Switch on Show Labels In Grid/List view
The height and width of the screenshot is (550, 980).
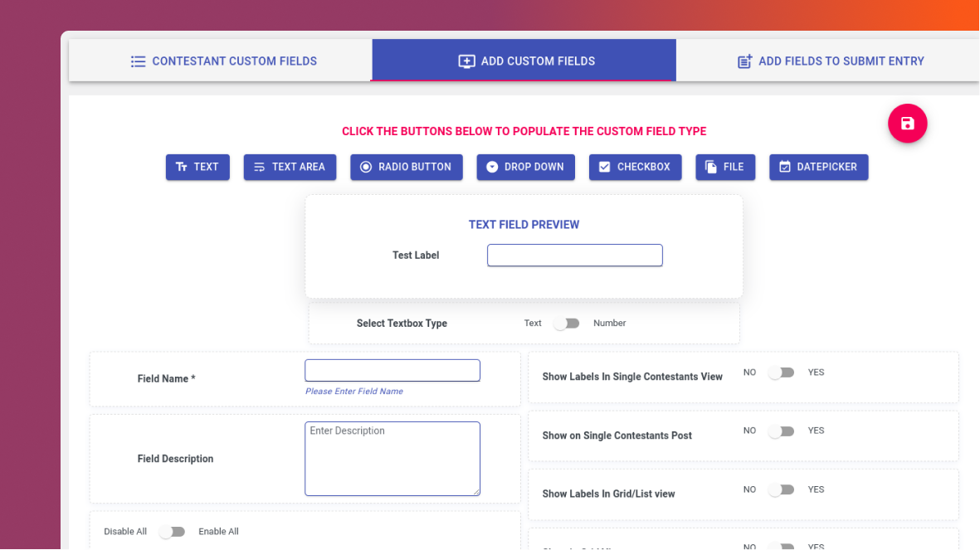781,489
